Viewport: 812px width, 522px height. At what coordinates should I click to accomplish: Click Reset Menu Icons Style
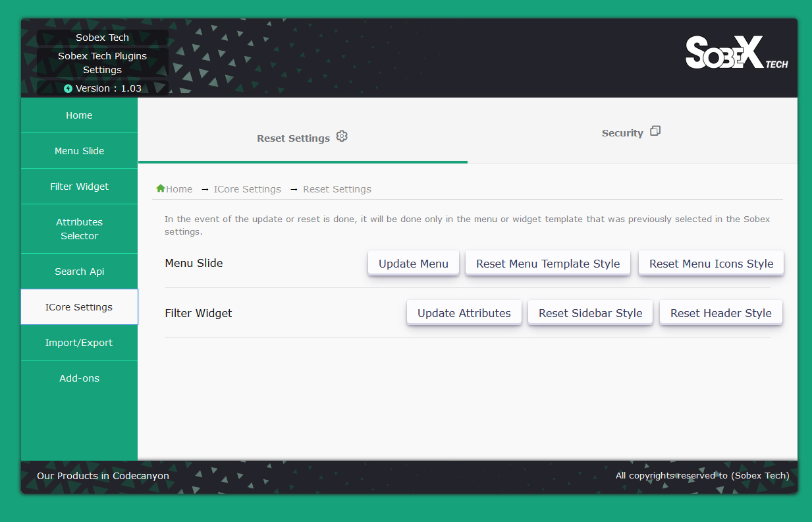point(711,264)
